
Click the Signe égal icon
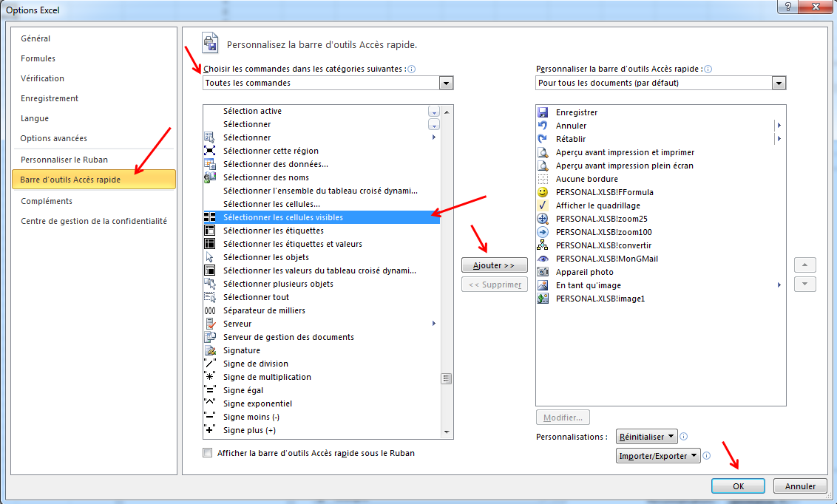point(210,390)
